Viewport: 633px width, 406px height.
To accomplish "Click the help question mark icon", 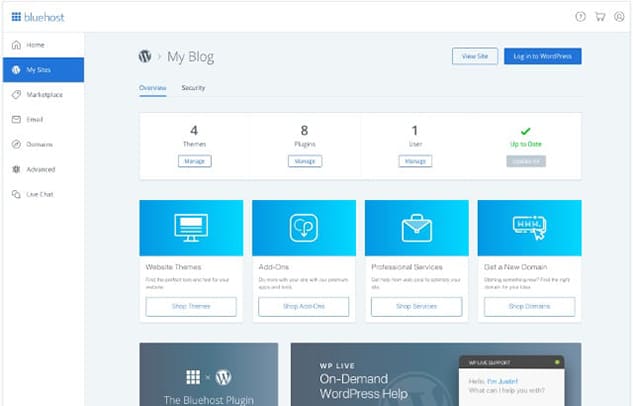I will [580, 16].
